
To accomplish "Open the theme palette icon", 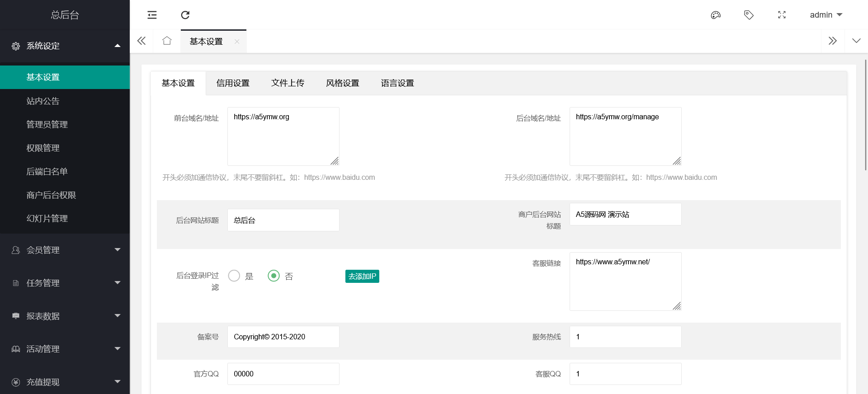I will [x=716, y=15].
